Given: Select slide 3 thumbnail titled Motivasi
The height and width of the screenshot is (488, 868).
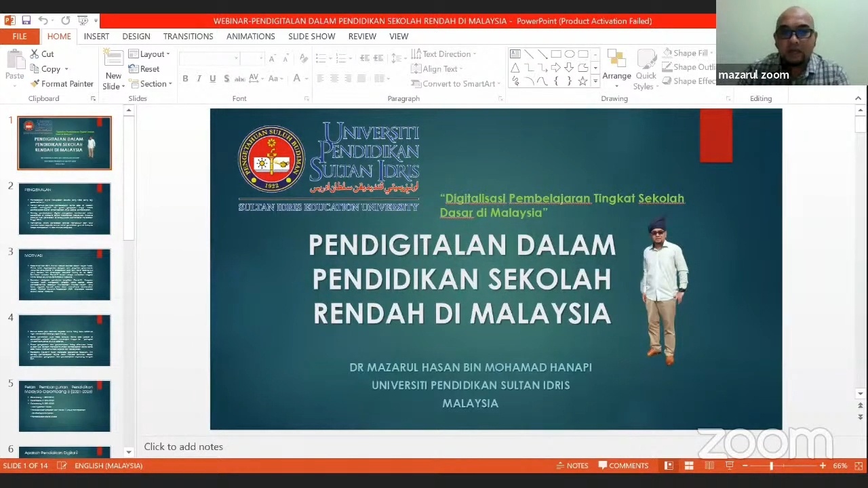Looking at the screenshot, I should (64, 274).
